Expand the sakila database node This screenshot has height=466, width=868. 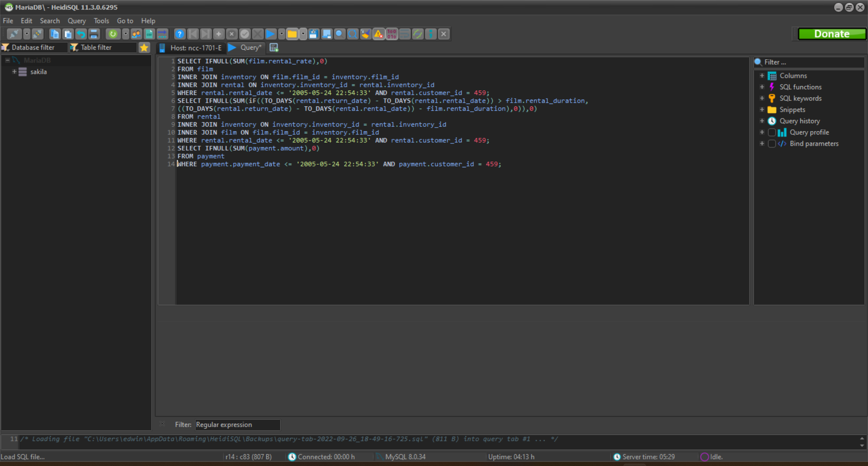14,71
